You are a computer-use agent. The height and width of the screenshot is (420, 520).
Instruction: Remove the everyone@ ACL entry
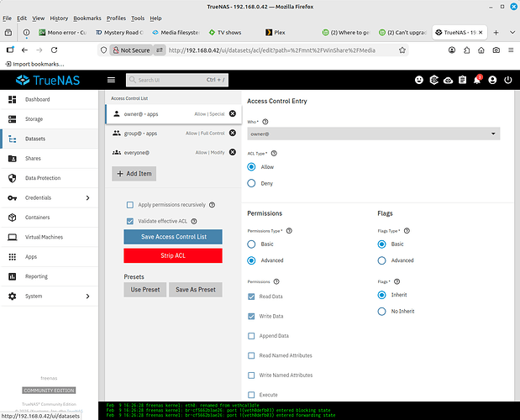[233, 152]
